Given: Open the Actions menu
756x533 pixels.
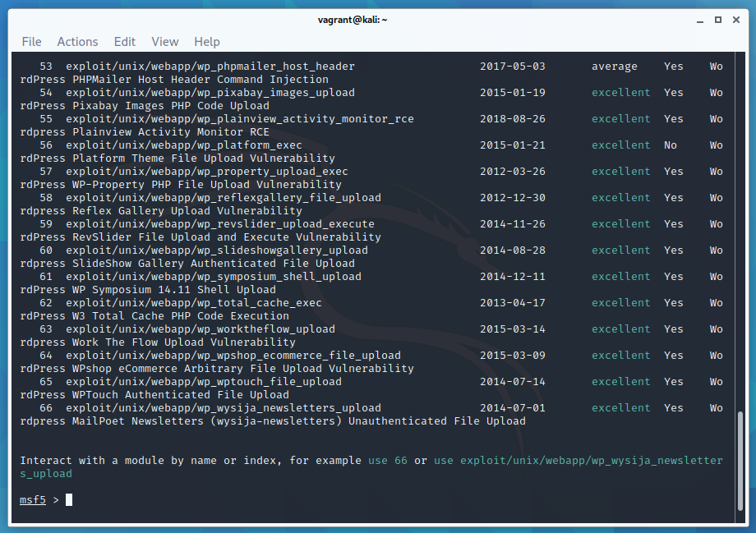Looking at the screenshot, I should click(x=77, y=42).
